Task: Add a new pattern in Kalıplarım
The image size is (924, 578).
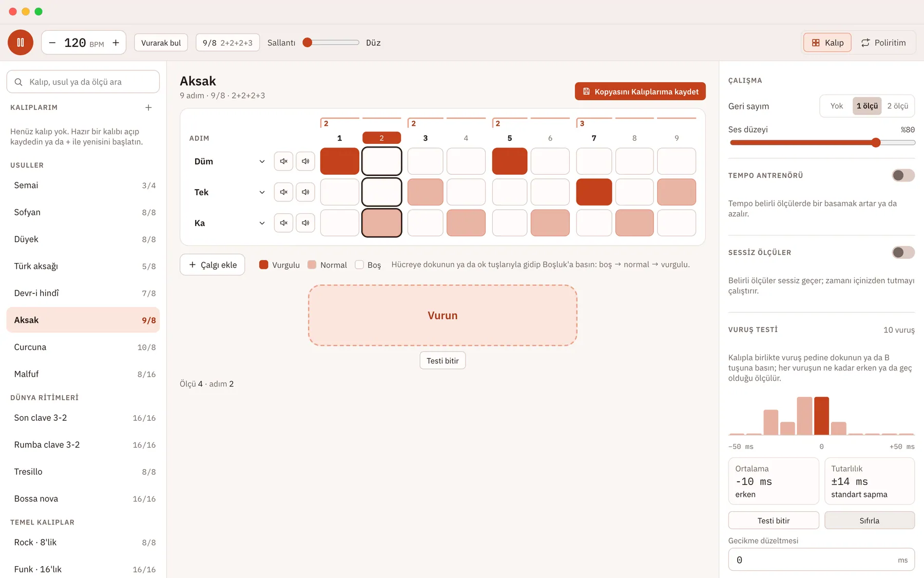Action: tap(148, 107)
